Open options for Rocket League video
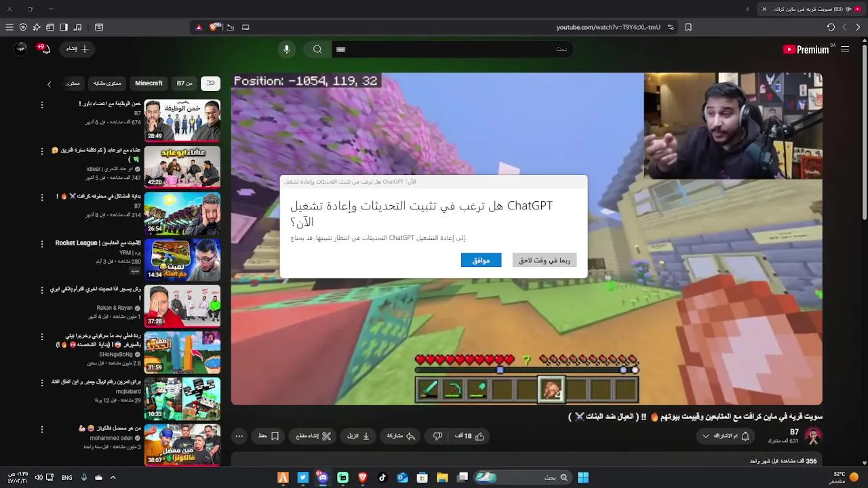Screen dimensions: 868x488 pyautogui.click(x=42, y=243)
